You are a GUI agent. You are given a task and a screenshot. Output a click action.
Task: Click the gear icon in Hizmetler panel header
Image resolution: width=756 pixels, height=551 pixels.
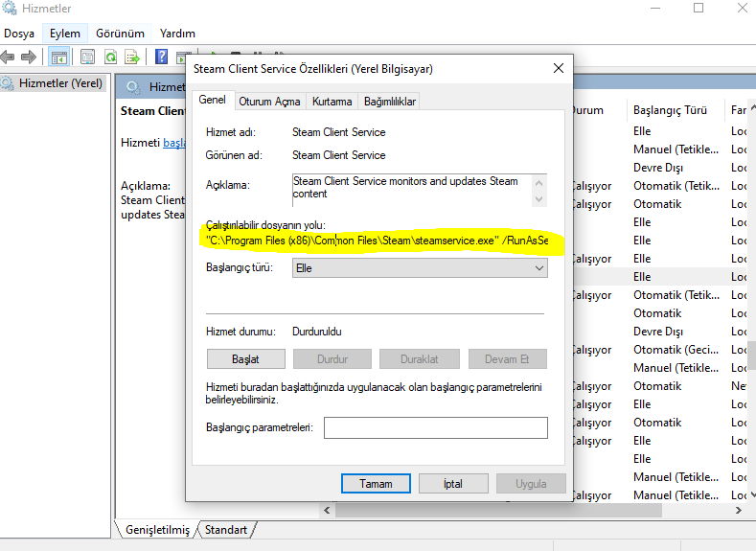(x=133, y=87)
